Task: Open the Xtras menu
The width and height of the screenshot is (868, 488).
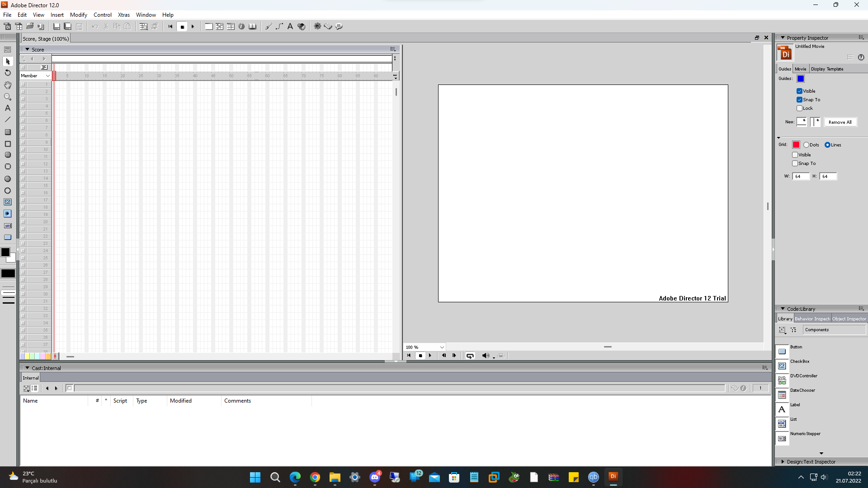Action: 124,14
